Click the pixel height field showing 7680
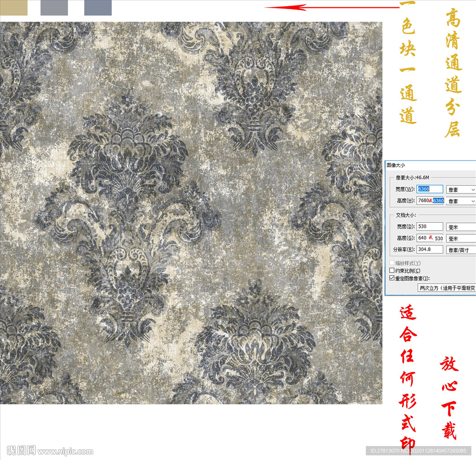 coord(423,200)
